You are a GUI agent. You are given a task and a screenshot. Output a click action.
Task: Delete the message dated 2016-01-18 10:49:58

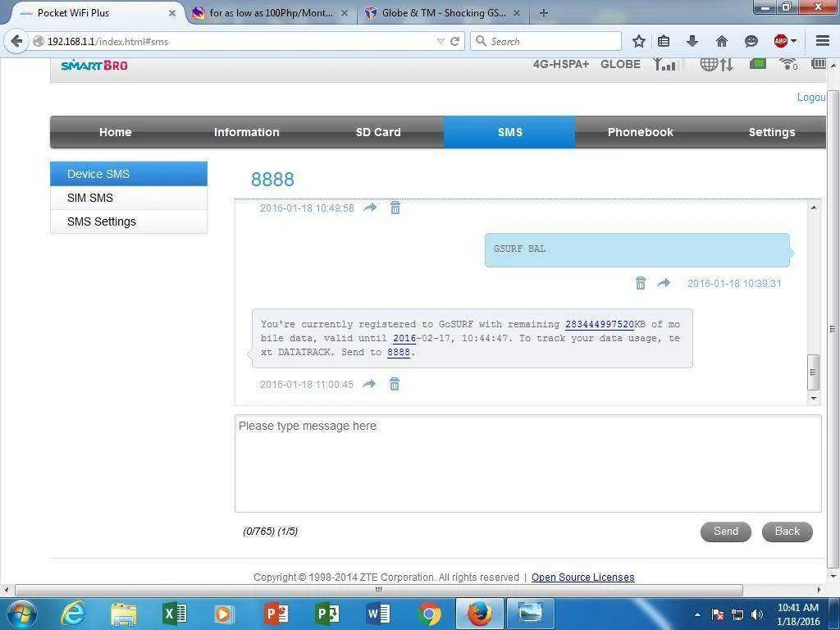395,208
